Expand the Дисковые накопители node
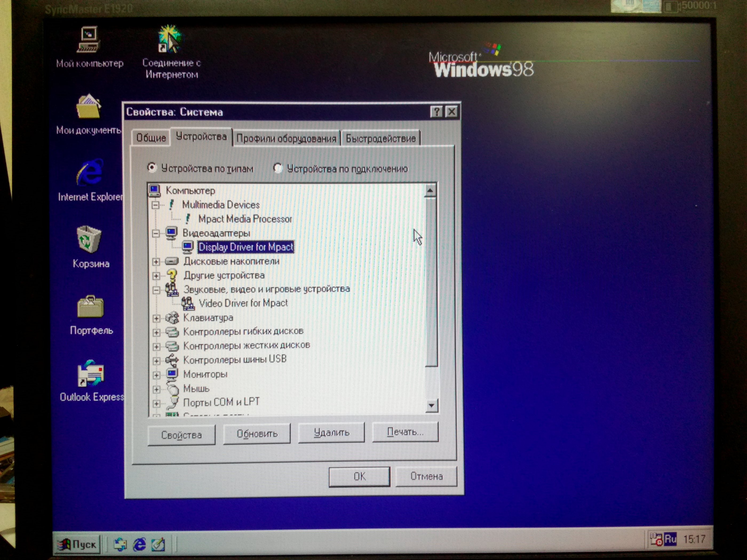Image resolution: width=747 pixels, height=560 pixels. [x=156, y=262]
